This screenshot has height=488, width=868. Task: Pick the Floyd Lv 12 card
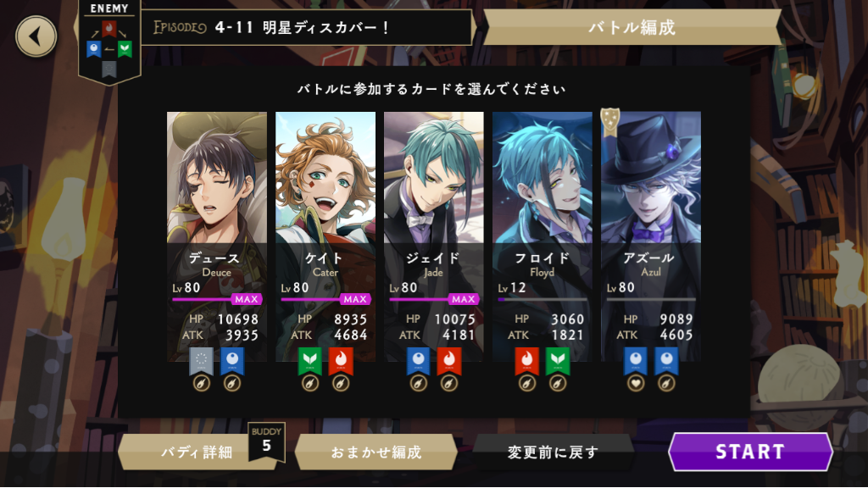point(542,237)
